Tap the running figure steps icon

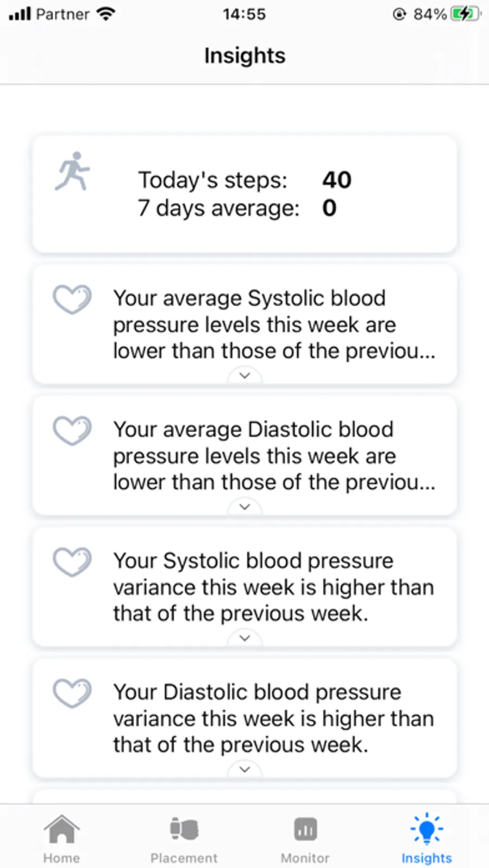pos(73,171)
